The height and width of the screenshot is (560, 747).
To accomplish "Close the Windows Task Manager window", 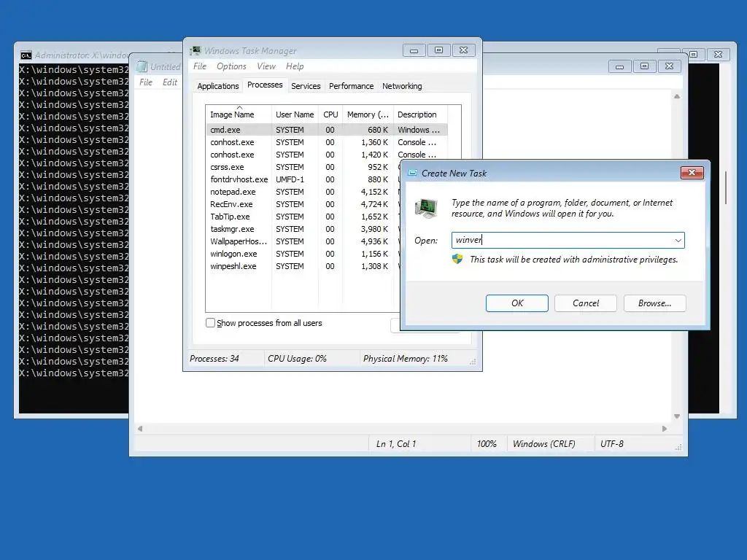I will (x=463, y=50).
